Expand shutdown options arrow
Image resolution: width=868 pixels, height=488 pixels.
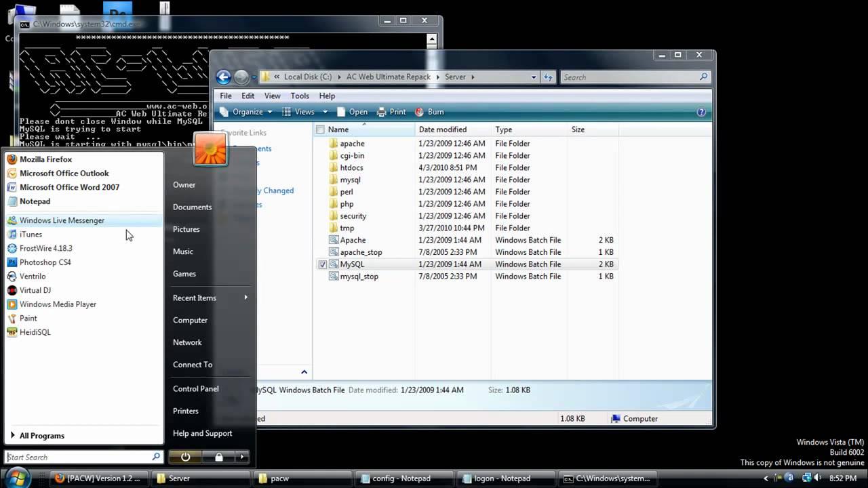tap(242, 457)
